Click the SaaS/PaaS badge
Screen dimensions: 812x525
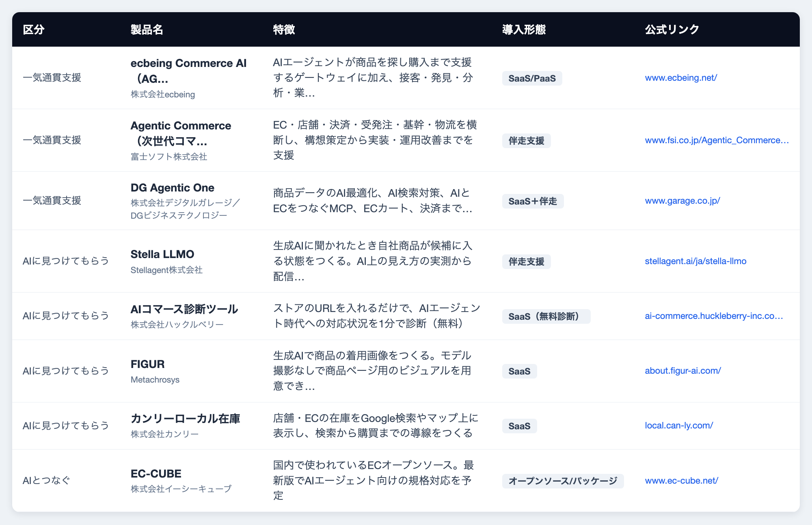532,78
